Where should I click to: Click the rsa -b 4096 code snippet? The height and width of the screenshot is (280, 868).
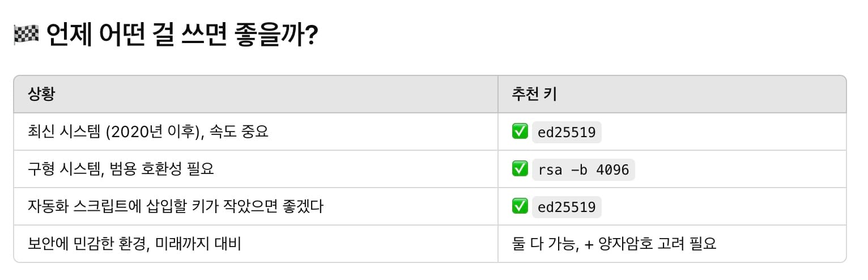click(x=583, y=169)
